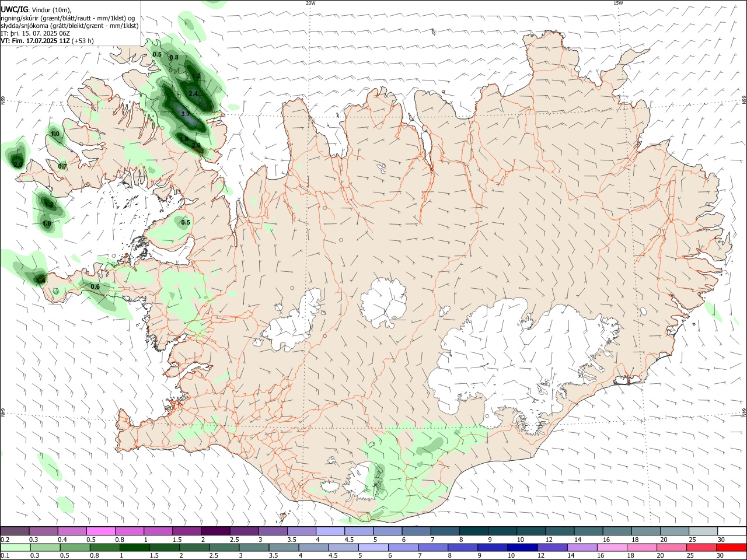Viewport: 747px width, 560px height.
Task: Select the 'slydda/snjókoma' legend description line
Action: coord(69,26)
